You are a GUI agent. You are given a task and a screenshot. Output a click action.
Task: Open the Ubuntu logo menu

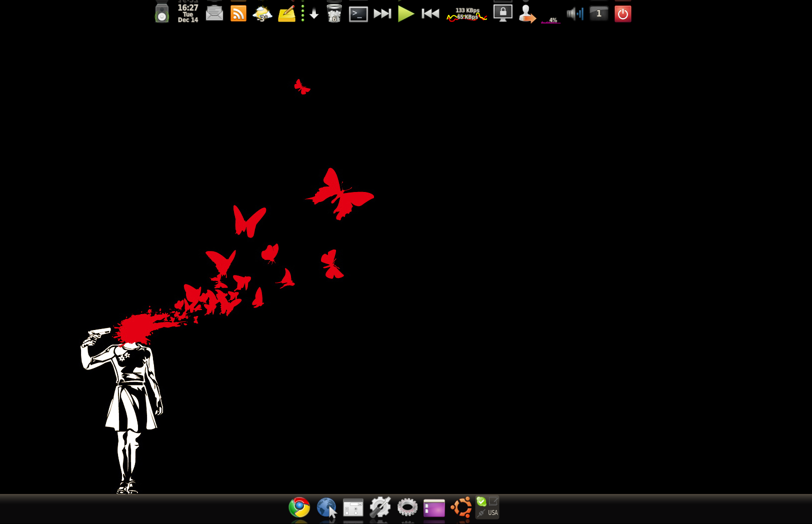(461, 507)
